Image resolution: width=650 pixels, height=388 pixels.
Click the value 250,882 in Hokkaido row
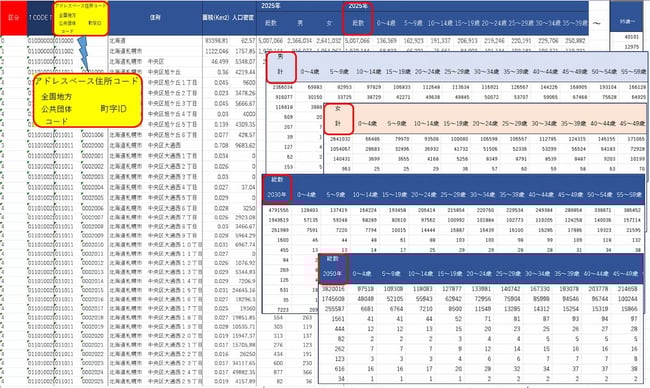click(575, 41)
